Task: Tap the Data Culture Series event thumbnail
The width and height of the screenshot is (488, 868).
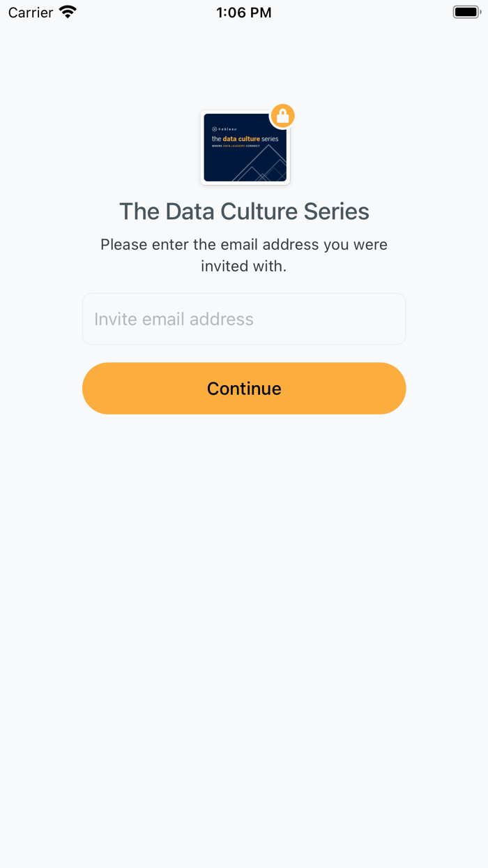Action: coord(244,147)
